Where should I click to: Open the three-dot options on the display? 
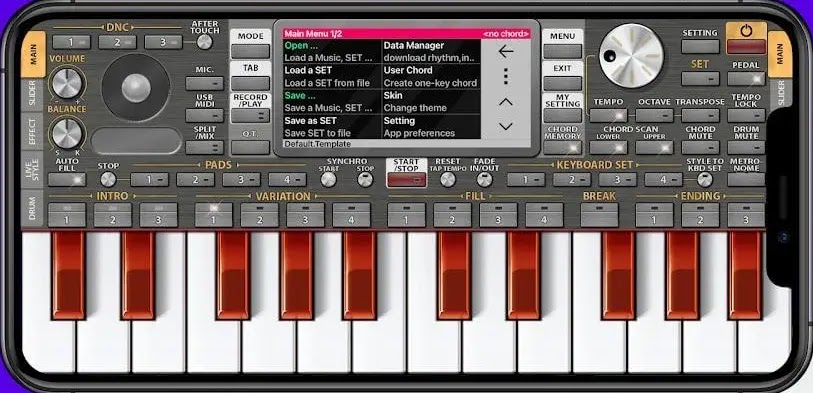click(x=506, y=77)
